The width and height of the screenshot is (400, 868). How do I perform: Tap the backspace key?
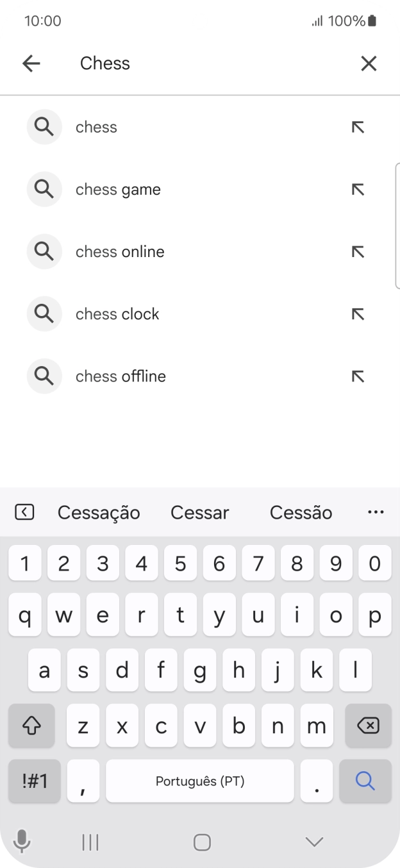(368, 725)
